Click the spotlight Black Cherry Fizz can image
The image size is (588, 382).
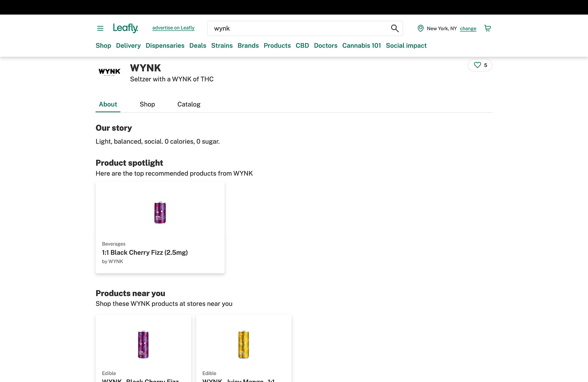pos(160,212)
